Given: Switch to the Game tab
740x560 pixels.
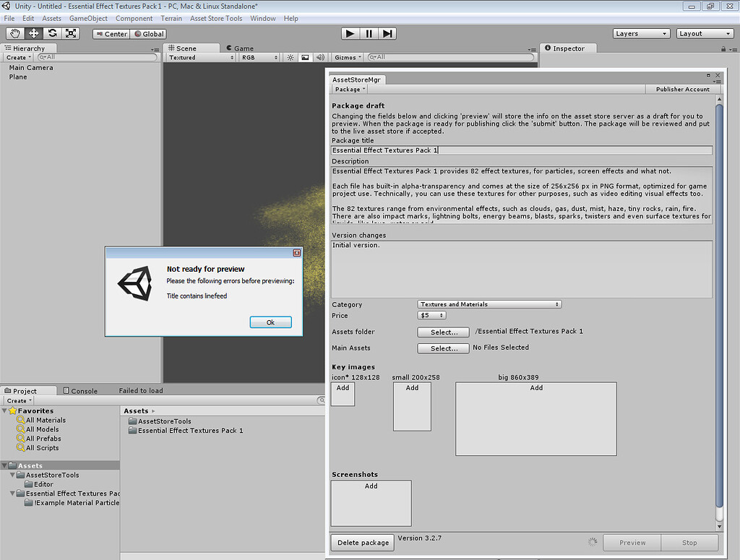Looking at the screenshot, I should 239,48.
